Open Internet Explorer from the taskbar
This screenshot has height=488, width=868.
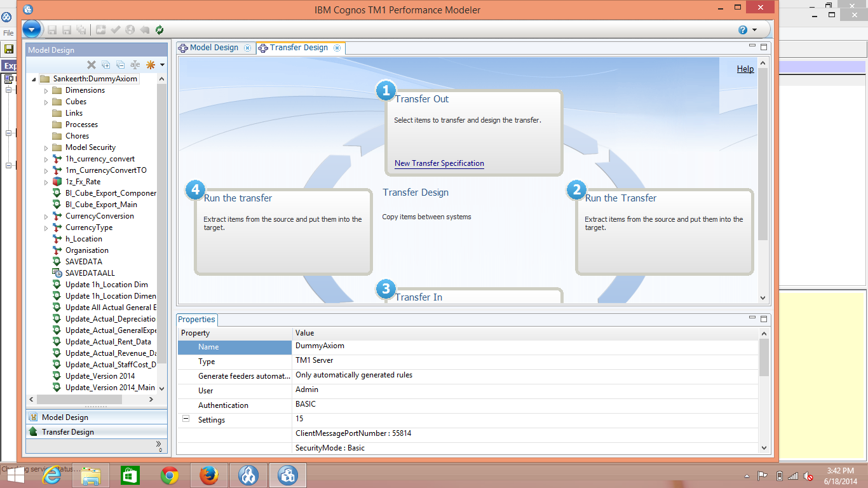coord(51,475)
